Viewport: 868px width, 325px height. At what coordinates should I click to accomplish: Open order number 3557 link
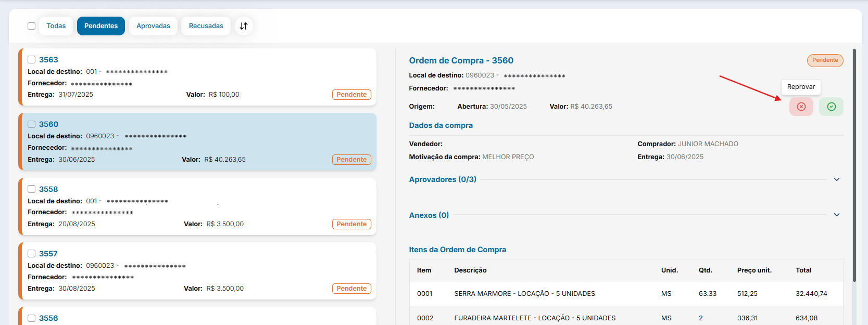pyautogui.click(x=48, y=254)
